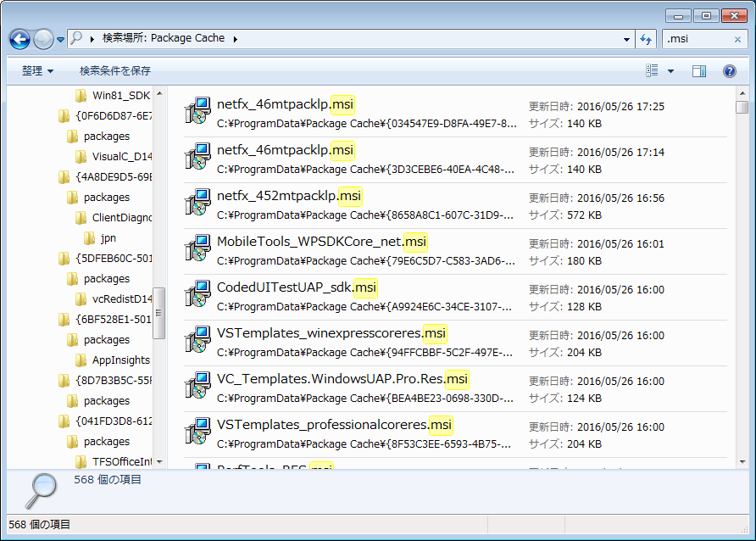Screen dimensions: 756x541
Task: Open the recent pages dropdown arrow
Action: (60, 40)
